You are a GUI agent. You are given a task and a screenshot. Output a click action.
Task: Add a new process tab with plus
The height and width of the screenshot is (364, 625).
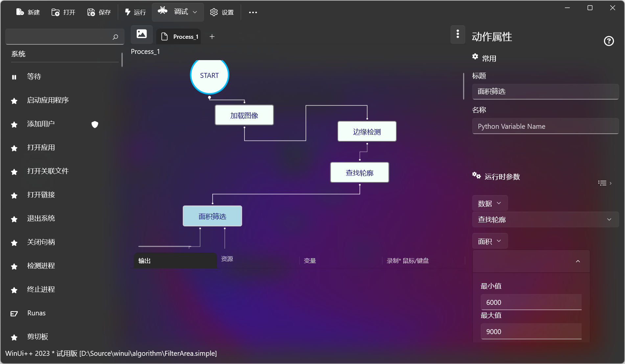pyautogui.click(x=212, y=36)
